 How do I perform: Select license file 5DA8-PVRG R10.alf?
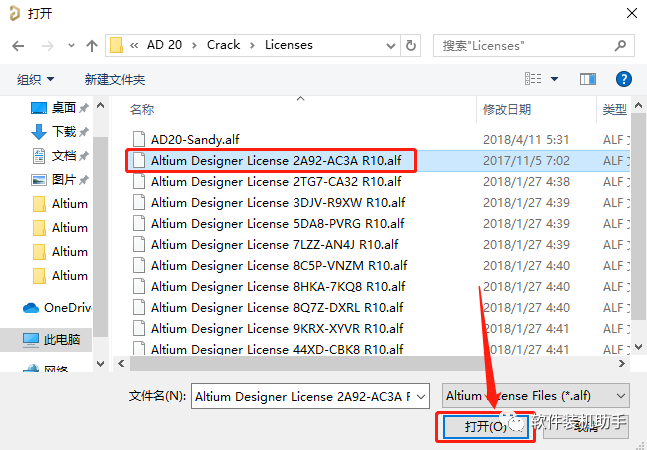coord(278,224)
